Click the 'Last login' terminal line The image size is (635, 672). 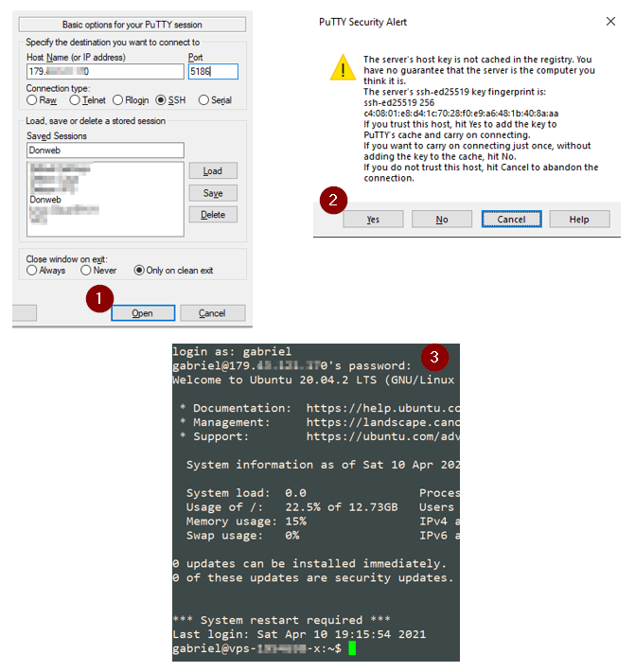pyautogui.click(x=299, y=634)
